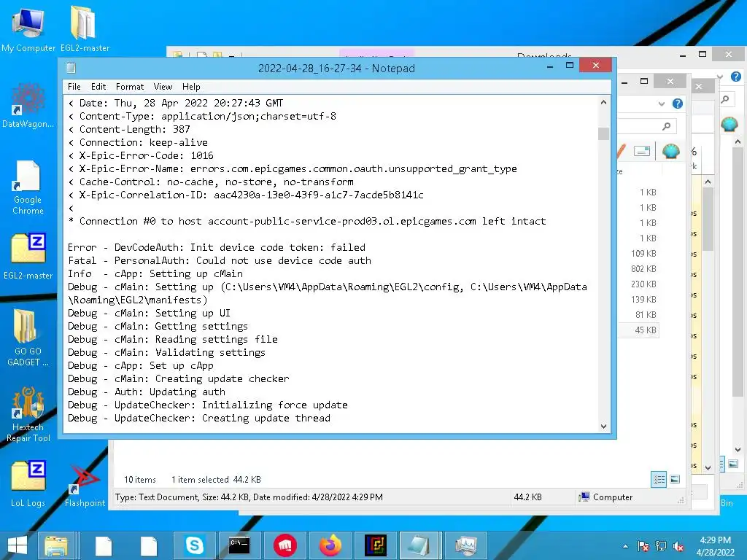Click the Notepad vertical scrollbar thumb
Viewport: 747px width, 560px height.
tap(603, 134)
